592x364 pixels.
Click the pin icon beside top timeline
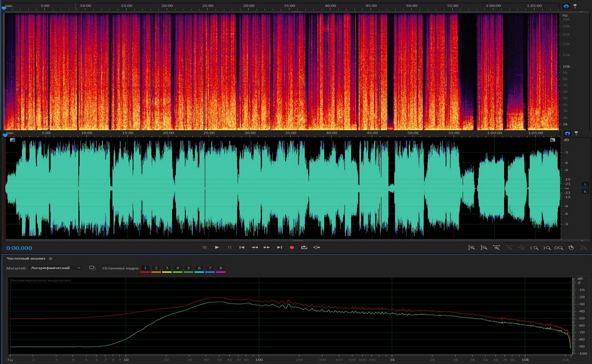575,7
